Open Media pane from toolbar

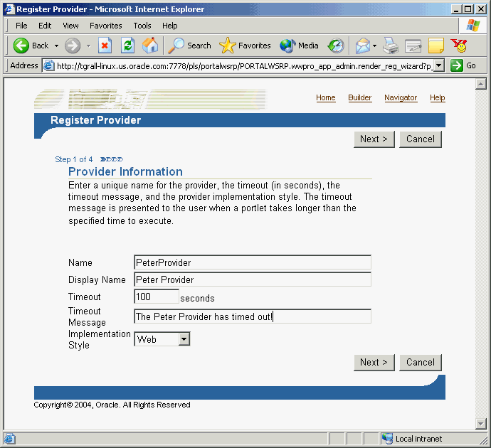[299, 46]
